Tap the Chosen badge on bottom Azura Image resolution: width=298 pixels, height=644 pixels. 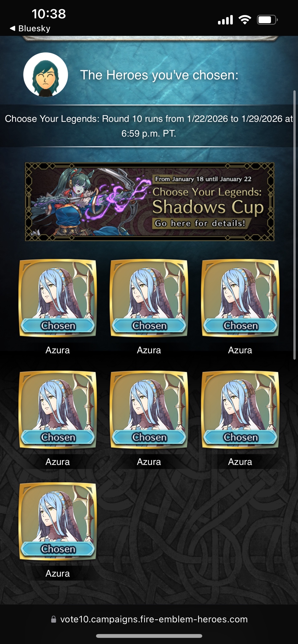[x=58, y=549]
